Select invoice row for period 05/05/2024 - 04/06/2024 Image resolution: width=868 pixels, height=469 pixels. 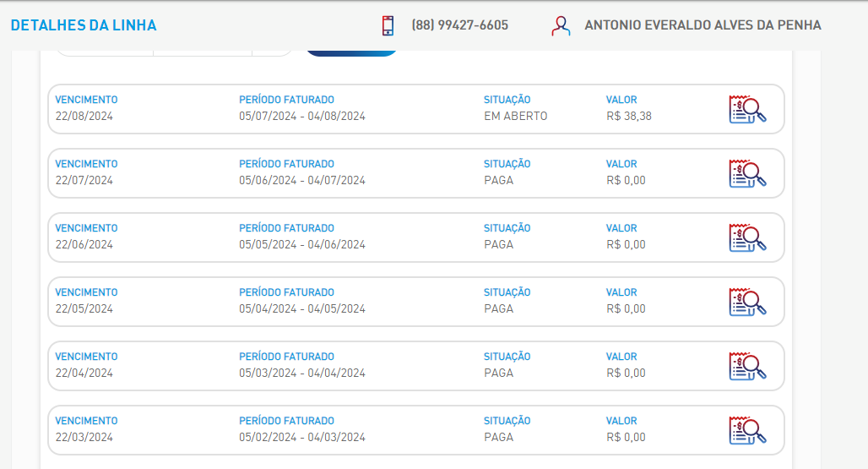pyautogui.click(x=416, y=237)
